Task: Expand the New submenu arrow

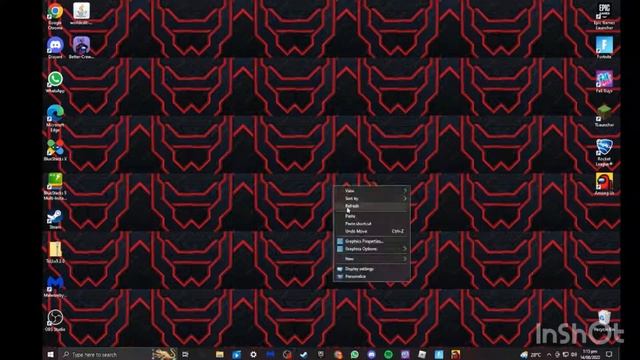Action: point(405,259)
